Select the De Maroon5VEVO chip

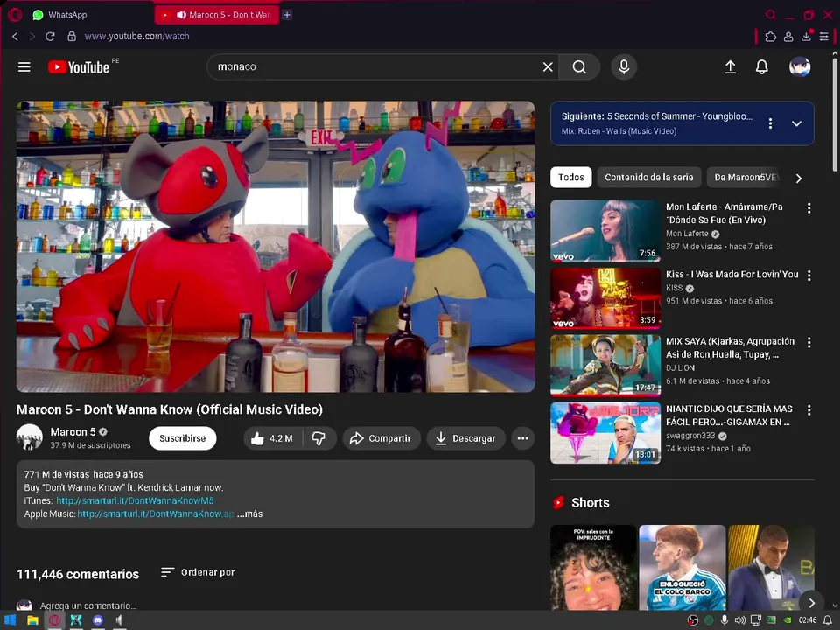(x=745, y=177)
